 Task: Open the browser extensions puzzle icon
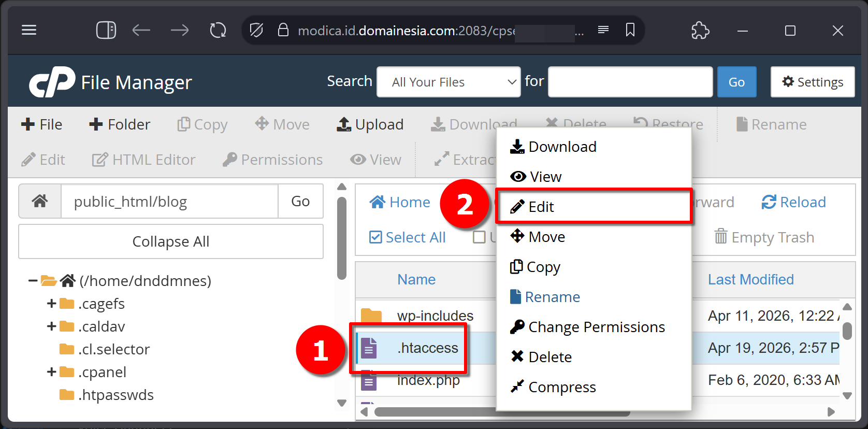(x=700, y=30)
